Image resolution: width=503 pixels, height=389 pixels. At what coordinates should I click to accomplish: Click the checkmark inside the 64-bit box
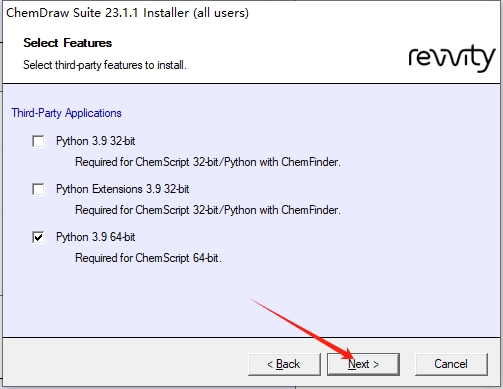[x=38, y=237]
